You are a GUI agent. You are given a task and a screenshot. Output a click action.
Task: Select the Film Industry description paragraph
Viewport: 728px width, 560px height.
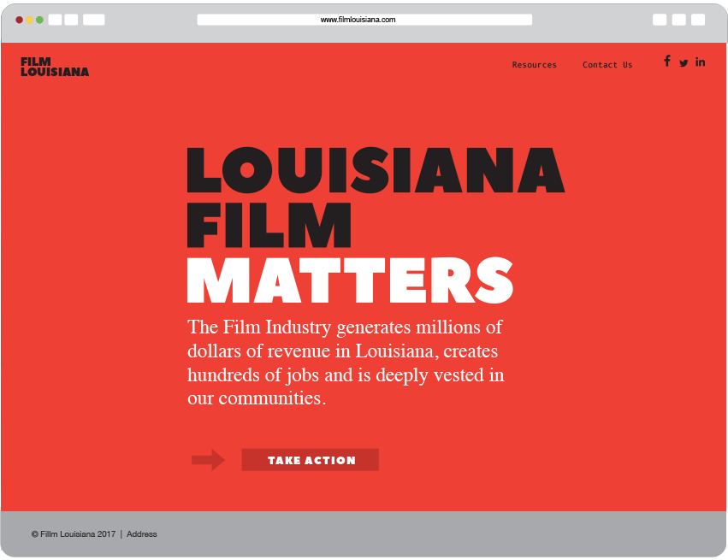coord(344,362)
